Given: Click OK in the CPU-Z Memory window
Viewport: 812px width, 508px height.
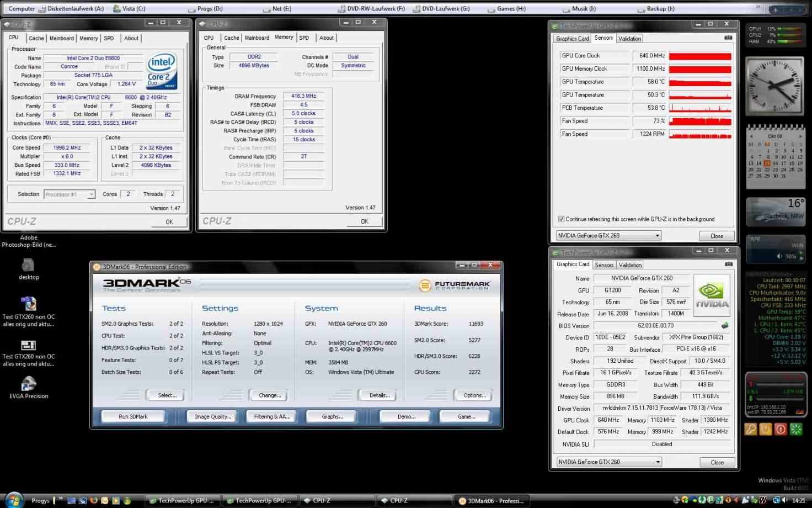Looking at the screenshot, I should 365,221.
